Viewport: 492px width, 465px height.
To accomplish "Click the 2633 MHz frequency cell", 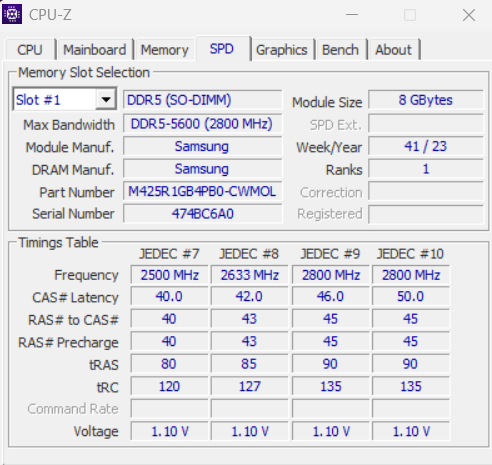I will tap(249, 275).
